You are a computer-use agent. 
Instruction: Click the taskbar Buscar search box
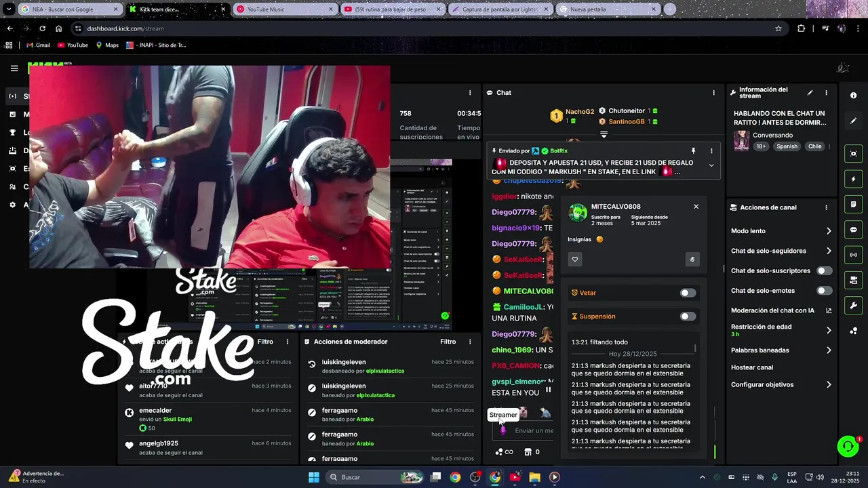376,477
